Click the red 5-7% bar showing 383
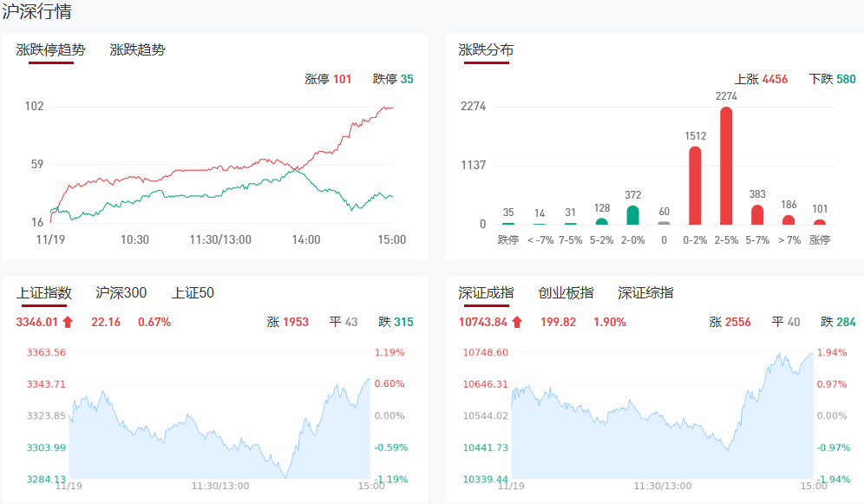This screenshot has width=864, height=504. pyautogui.click(x=757, y=214)
